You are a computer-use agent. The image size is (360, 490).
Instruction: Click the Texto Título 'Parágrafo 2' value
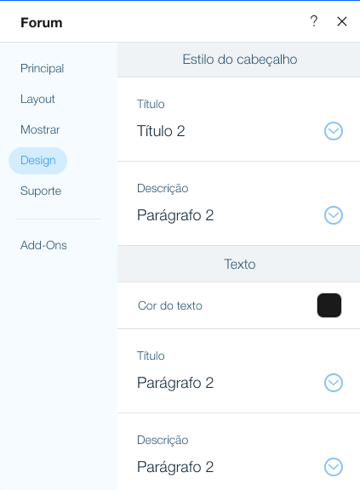pos(175,383)
